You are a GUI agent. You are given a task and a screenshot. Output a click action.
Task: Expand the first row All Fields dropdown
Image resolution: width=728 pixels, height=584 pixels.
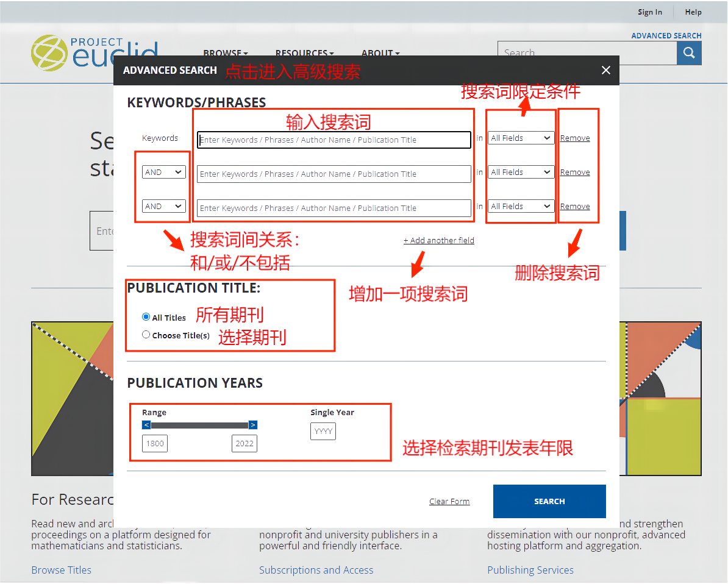[x=521, y=138]
